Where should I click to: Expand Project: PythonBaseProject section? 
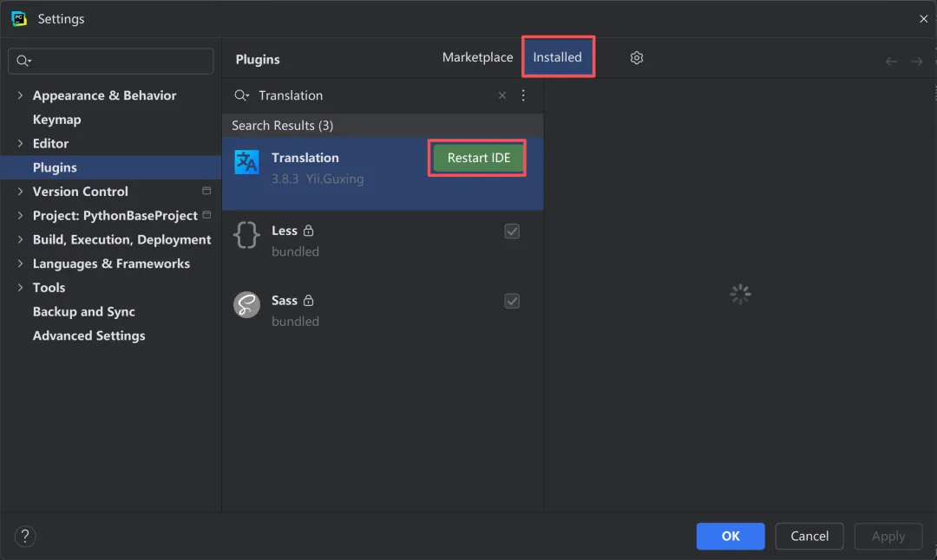(x=20, y=216)
